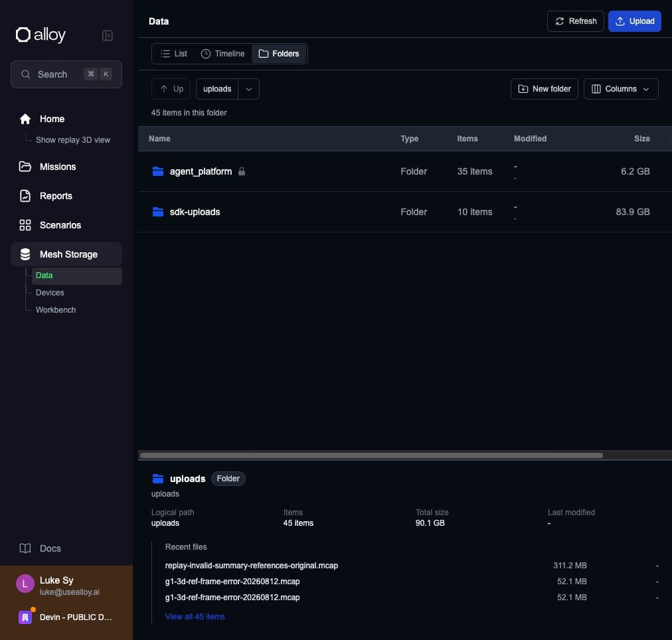
Task: Collapse the sidebar panel icon
Action: point(107,36)
